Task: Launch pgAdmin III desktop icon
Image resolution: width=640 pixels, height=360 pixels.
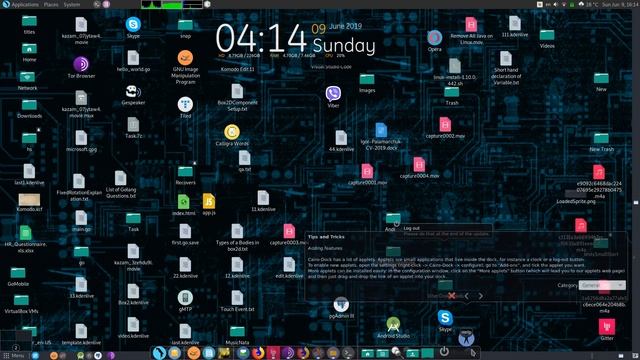Action: [x=341, y=304]
